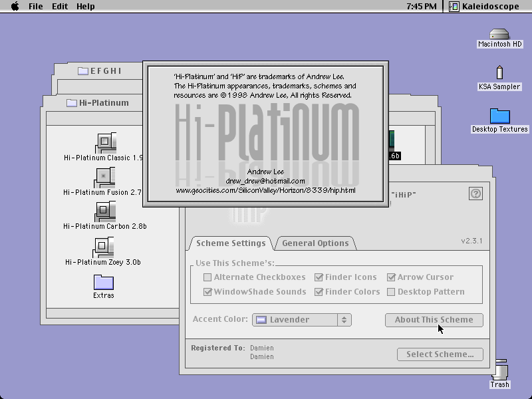This screenshot has height=399, width=532.
Task: Open the Edit menu
Action: (60, 6)
